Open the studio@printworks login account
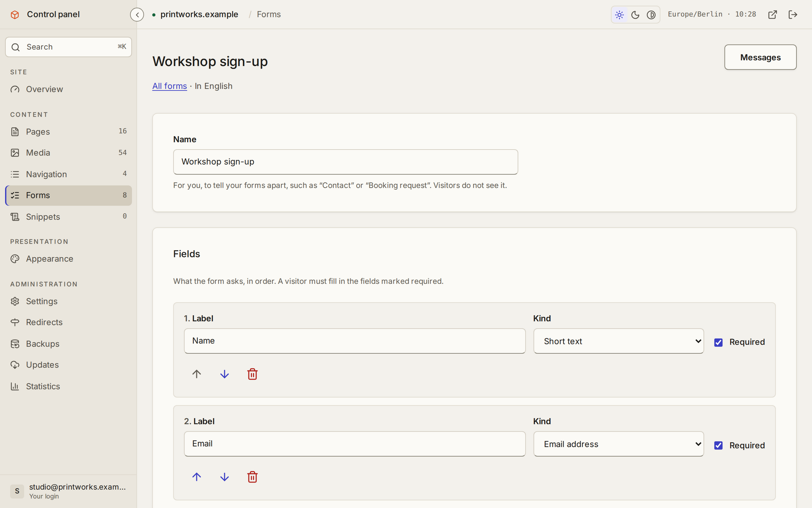 [68, 491]
